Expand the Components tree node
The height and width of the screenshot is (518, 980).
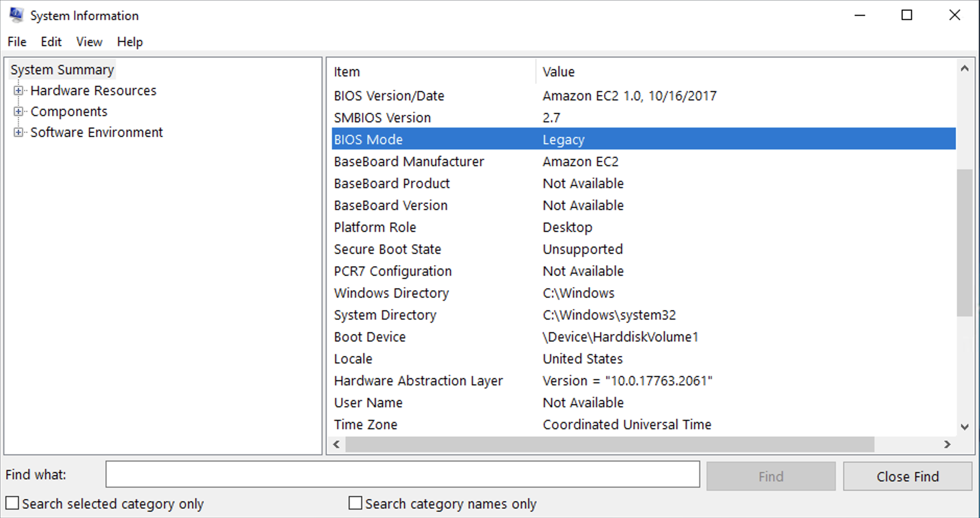(x=19, y=111)
